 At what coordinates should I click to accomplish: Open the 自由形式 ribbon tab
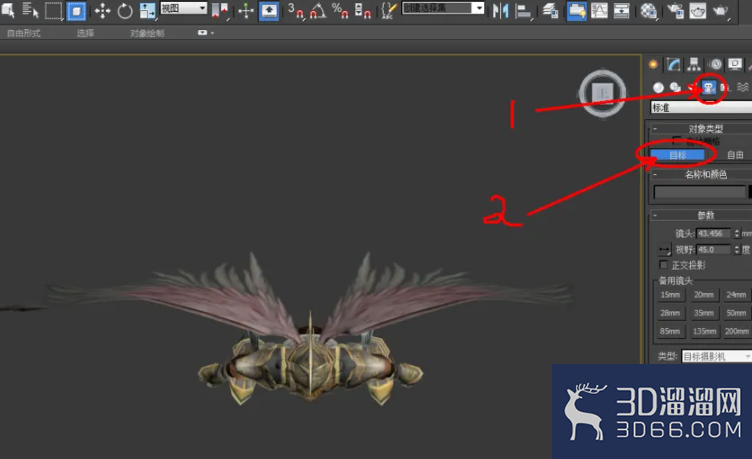24,33
